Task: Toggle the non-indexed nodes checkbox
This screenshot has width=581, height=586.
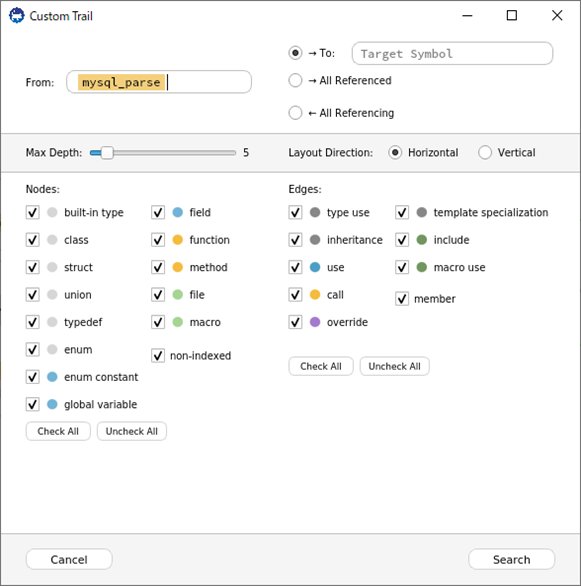Action: point(158,356)
